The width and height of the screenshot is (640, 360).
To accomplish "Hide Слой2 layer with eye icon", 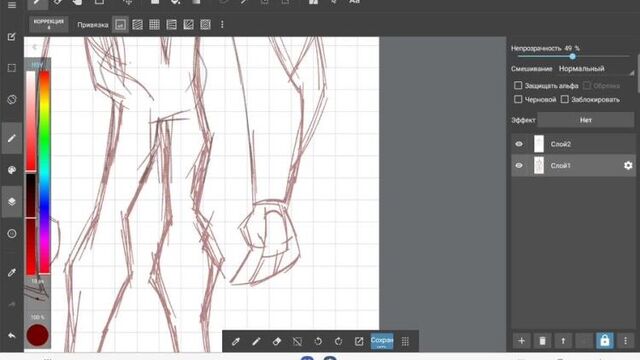I will pyautogui.click(x=519, y=144).
